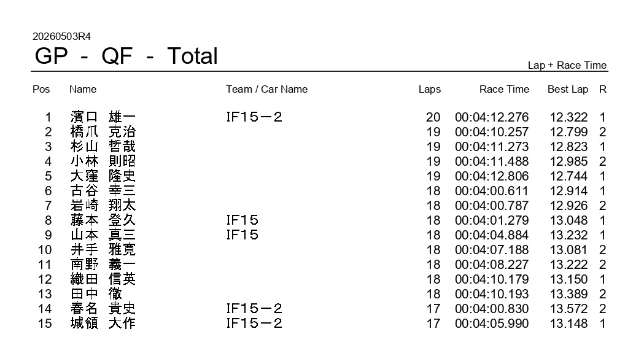
Task: Select race time 00:04:12.806
Action: (x=492, y=176)
